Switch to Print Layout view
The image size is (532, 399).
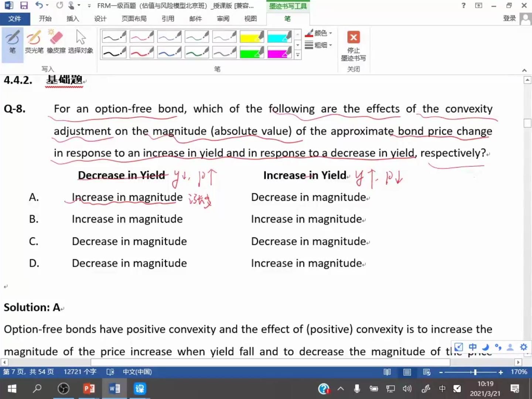[407, 372]
